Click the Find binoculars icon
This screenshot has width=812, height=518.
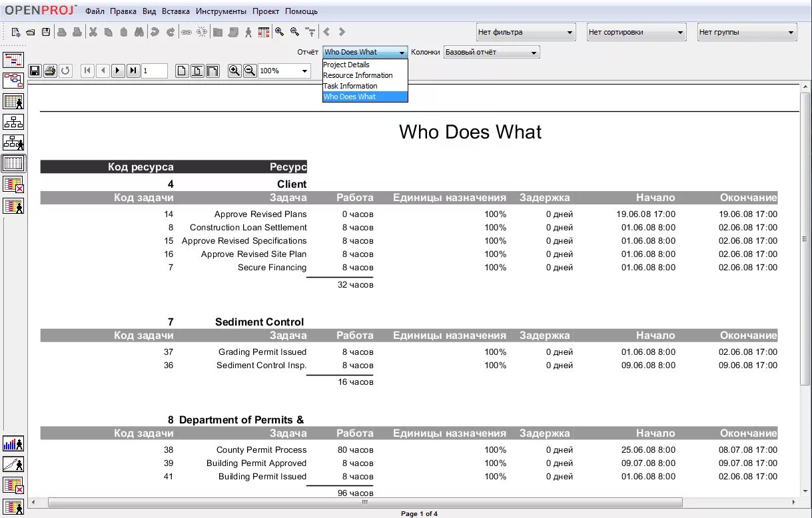tap(139, 32)
